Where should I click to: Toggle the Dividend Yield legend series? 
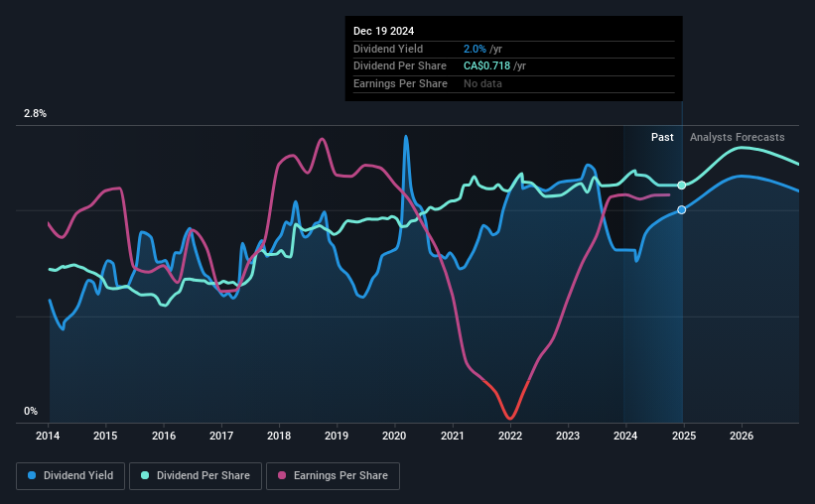[x=70, y=476]
